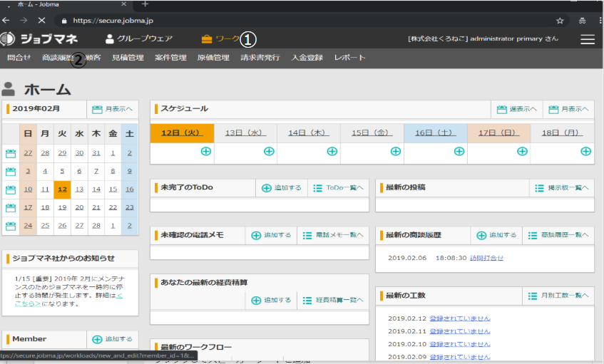Click 追加する in 未確認の電話メモ
This screenshot has width=604, height=364.
click(271, 235)
